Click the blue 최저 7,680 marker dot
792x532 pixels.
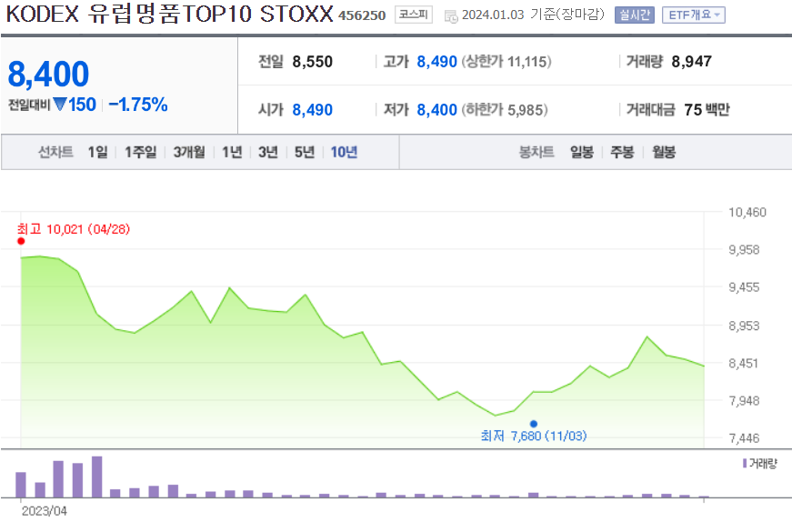click(x=534, y=424)
